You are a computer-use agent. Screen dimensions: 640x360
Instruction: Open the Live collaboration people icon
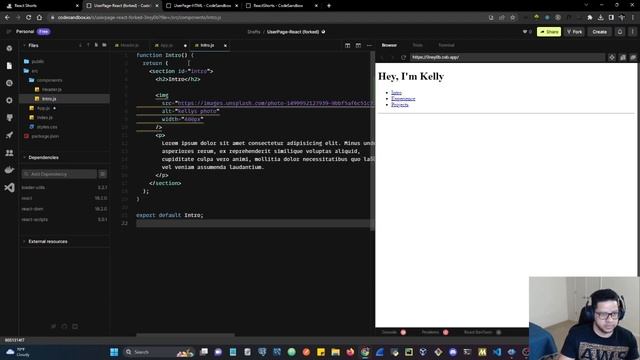tap(9, 153)
